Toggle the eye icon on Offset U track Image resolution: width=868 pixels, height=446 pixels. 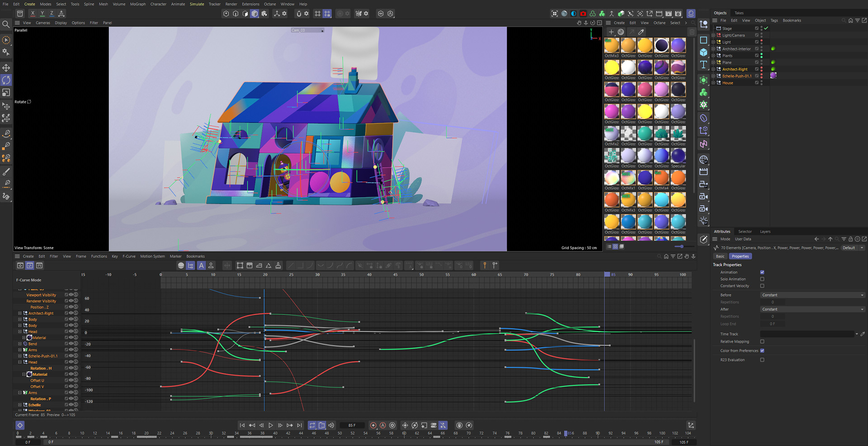point(71,380)
